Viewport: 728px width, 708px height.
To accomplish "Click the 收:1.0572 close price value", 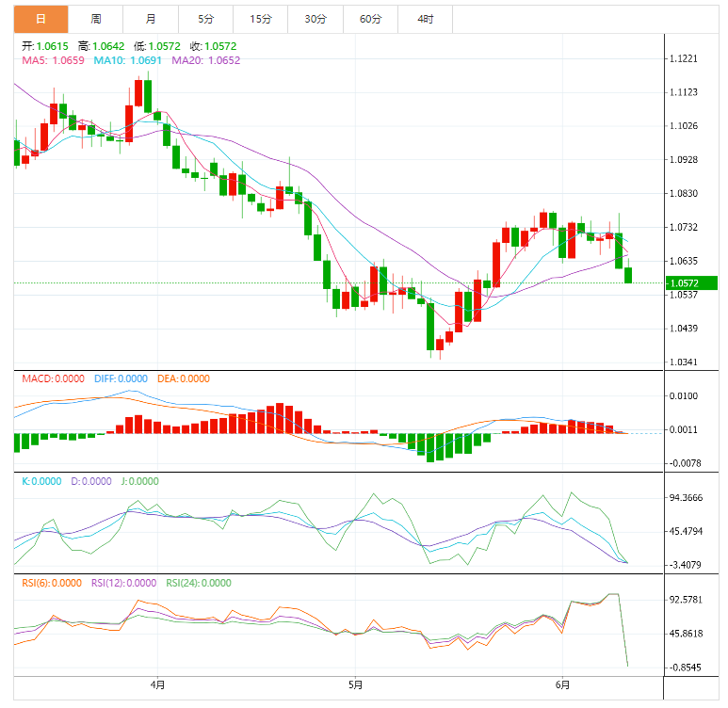I will [x=213, y=46].
